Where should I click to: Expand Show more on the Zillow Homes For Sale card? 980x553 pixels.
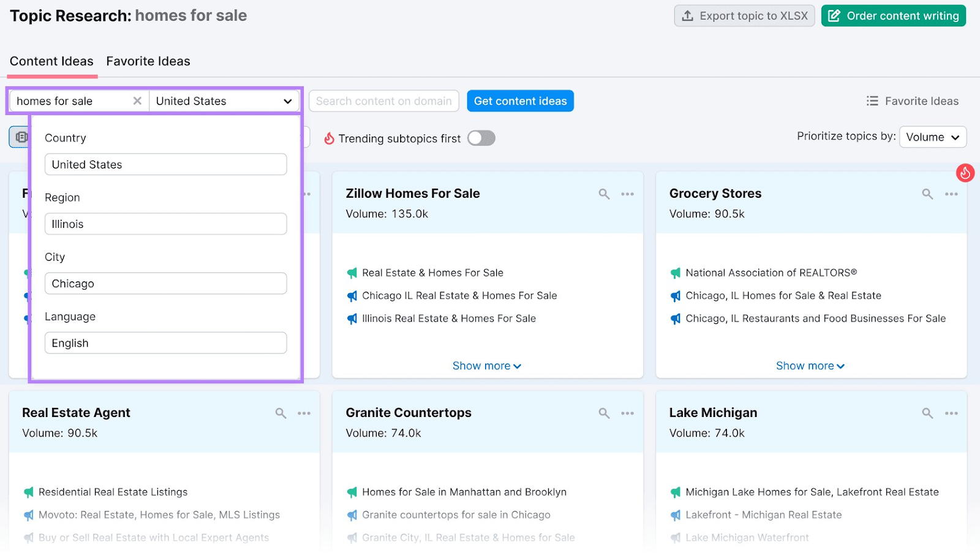487,365
